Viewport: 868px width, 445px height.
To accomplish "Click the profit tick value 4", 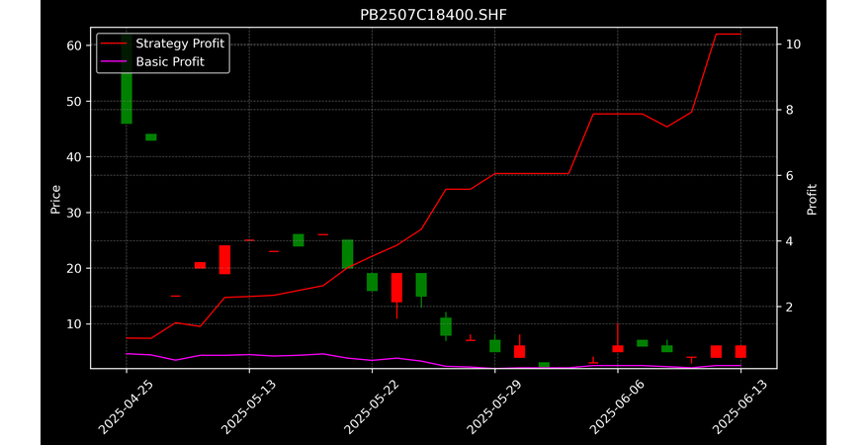I will click(789, 240).
